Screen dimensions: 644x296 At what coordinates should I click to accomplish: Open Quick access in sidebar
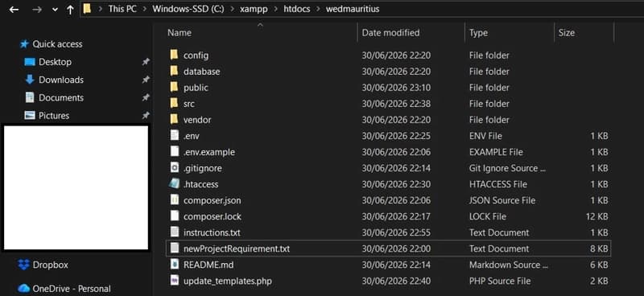(x=57, y=44)
